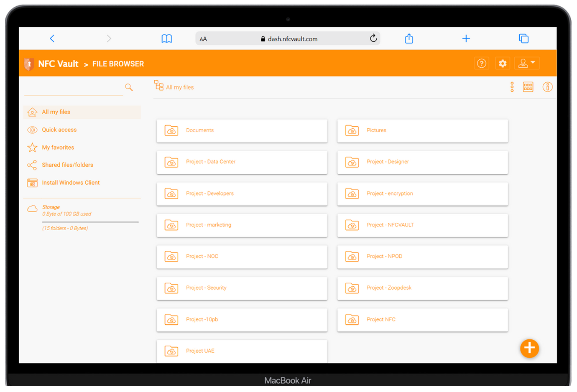577x392 pixels.
Task: Click the orange plus add button
Action: point(529,348)
